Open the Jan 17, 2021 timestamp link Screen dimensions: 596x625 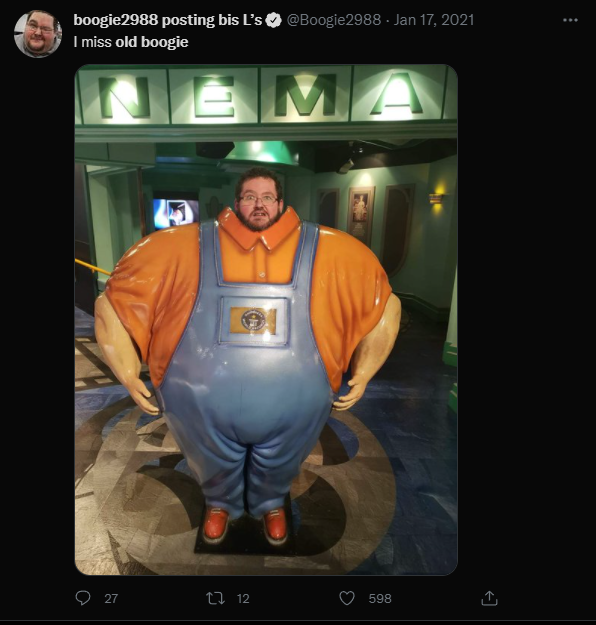[x=434, y=20]
